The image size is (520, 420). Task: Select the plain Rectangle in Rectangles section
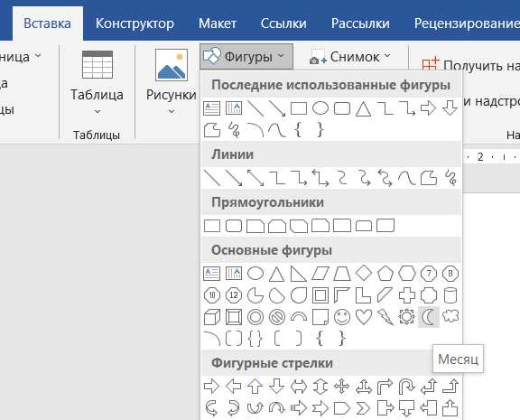coord(212,226)
